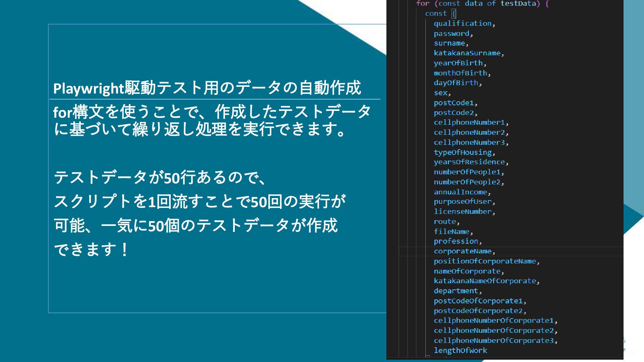Click the 'sex,' variable
The width and height of the screenshot is (644, 362).
pos(442,93)
